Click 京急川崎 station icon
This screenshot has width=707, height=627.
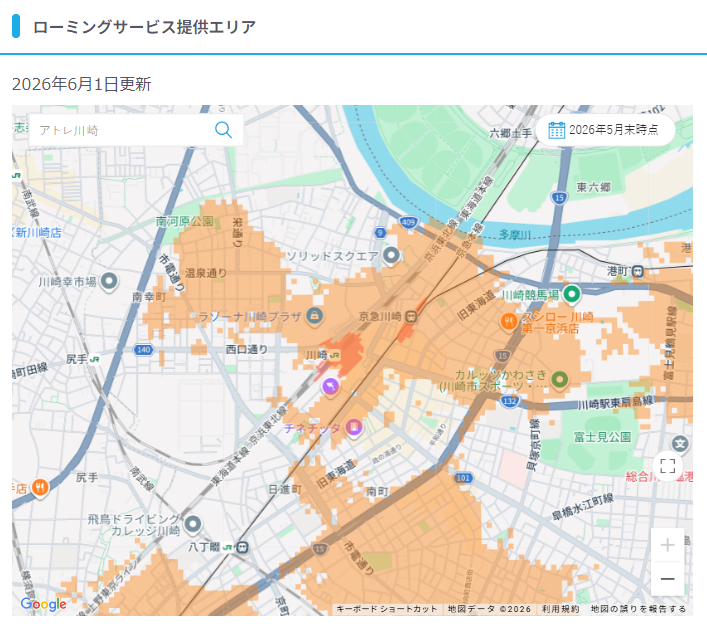point(411,316)
